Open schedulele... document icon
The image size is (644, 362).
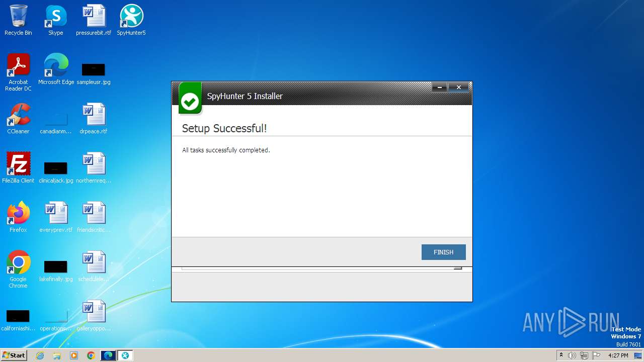[94, 266]
